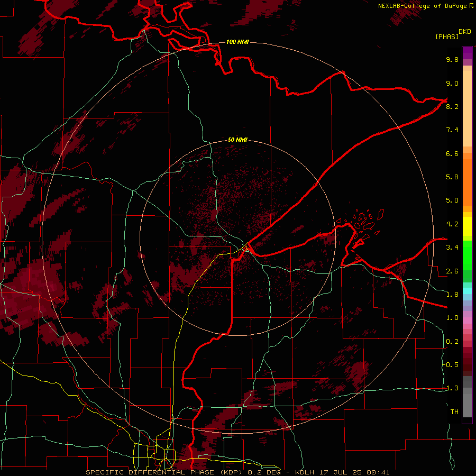476x476 pixels.
Task: Select the 3.4 scale value
Action: (x=452, y=248)
